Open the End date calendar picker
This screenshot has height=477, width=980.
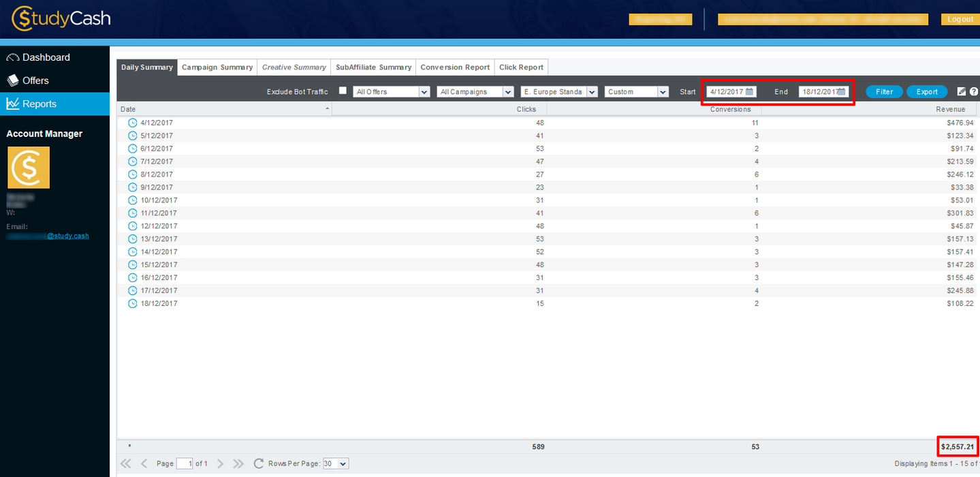pyautogui.click(x=842, y=92)
